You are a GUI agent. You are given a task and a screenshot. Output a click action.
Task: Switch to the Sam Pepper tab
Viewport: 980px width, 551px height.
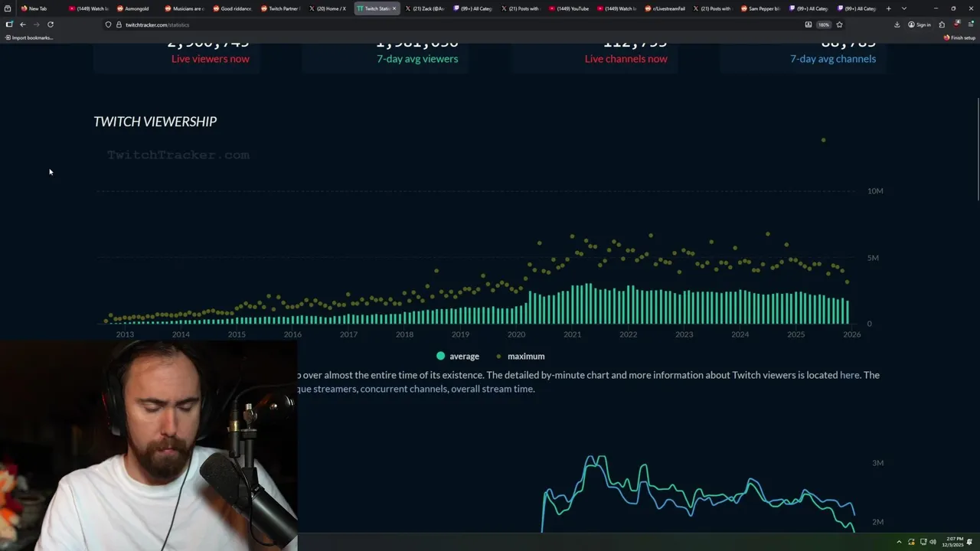[761, 8]
